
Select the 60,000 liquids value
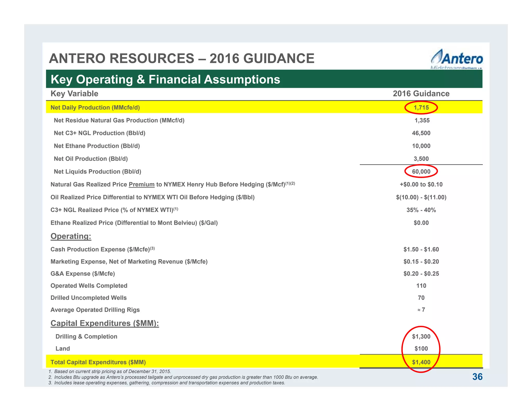click(x=421, y=171)
